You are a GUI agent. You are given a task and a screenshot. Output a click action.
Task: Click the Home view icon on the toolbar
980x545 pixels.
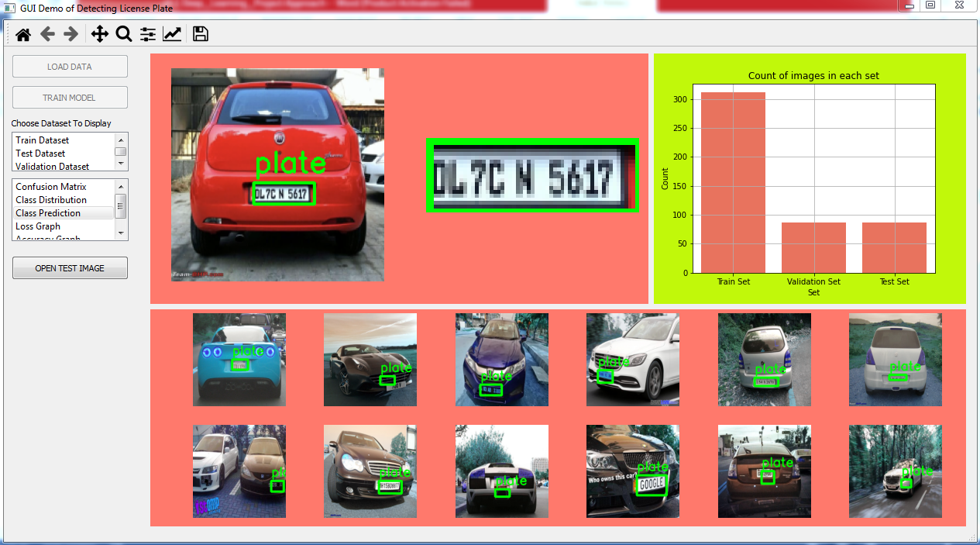pos(22,33)
